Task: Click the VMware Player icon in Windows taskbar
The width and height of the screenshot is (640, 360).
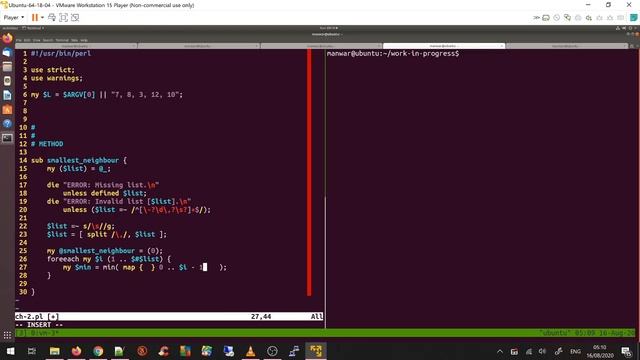Action: (316, 351)
